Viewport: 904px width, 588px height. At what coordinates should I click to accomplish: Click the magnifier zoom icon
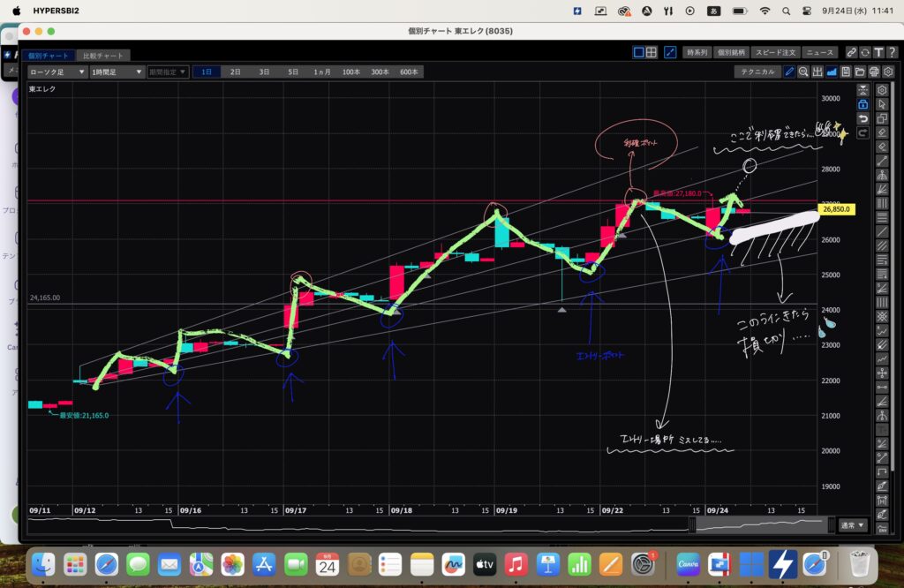[x=803, y=72]
